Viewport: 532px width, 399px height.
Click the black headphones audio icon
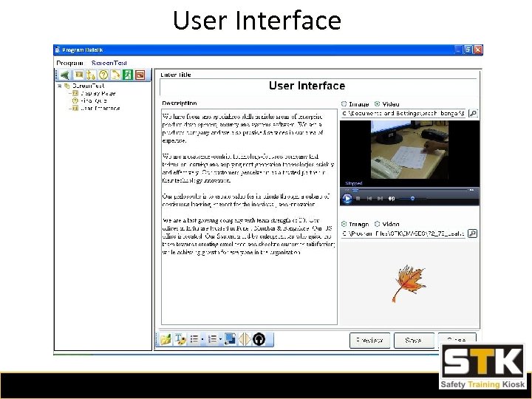tap(259, 339)
